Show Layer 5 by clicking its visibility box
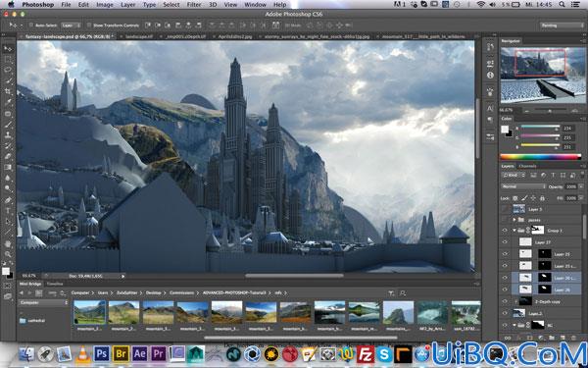Image resolution: width=588 pixels, height=368 pixels. tap(505, 209)
